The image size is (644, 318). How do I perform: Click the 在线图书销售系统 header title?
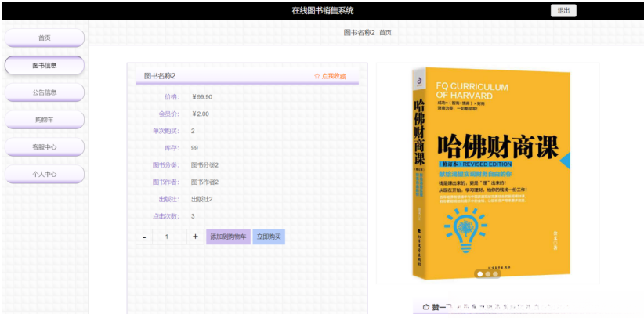(x=323, y=11)
